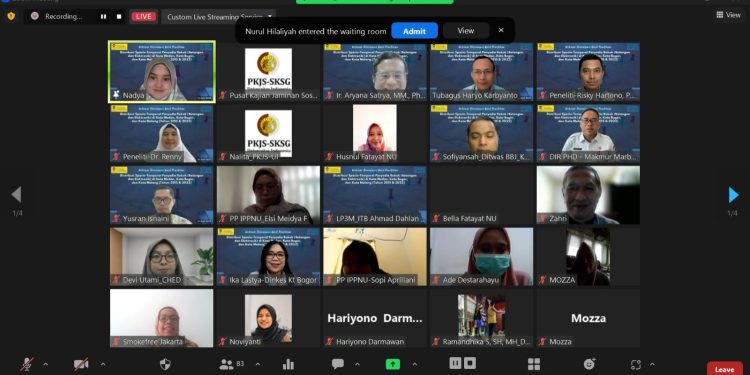Open the View layout menu
Screen dimensions: 750x375
728,15
